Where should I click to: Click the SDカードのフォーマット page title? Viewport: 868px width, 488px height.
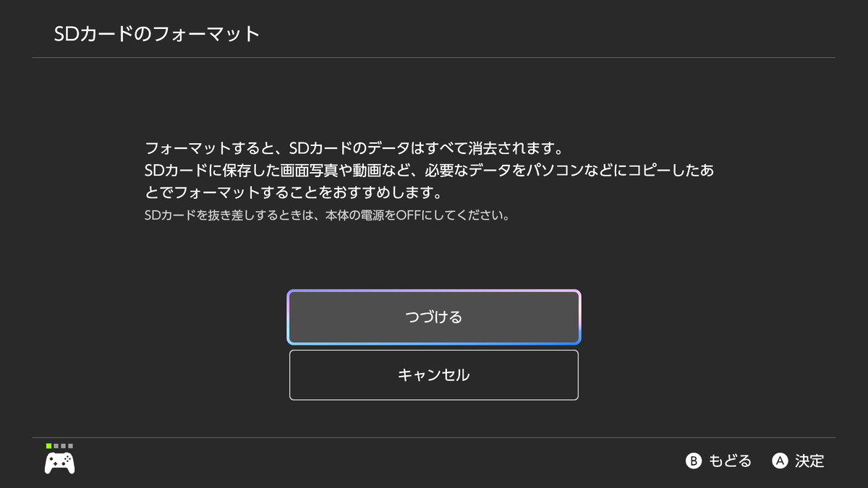point(157,34)
